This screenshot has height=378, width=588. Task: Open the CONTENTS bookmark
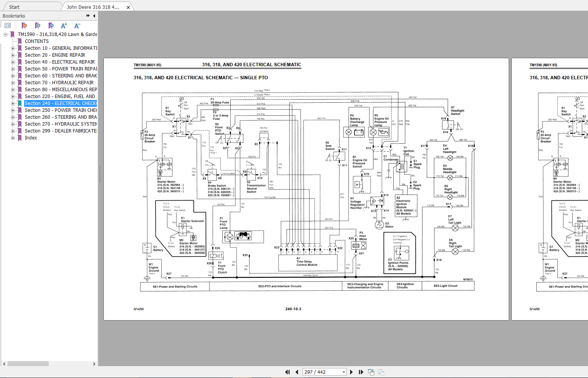[x=37, y=41]
